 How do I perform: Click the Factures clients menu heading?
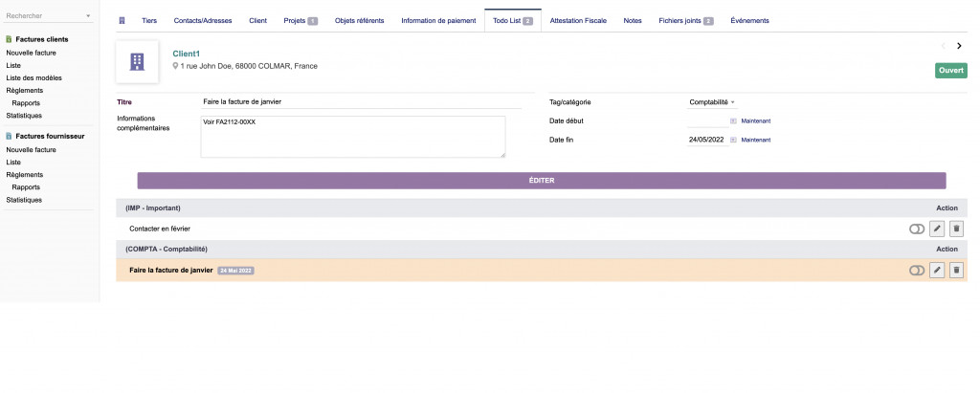coord(42,39)
